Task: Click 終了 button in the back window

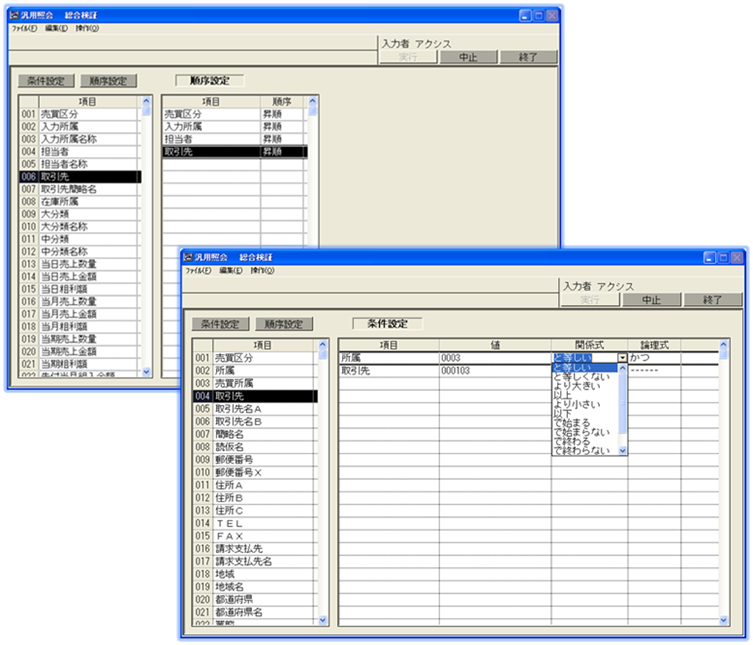Action: [x=528, y=57]
